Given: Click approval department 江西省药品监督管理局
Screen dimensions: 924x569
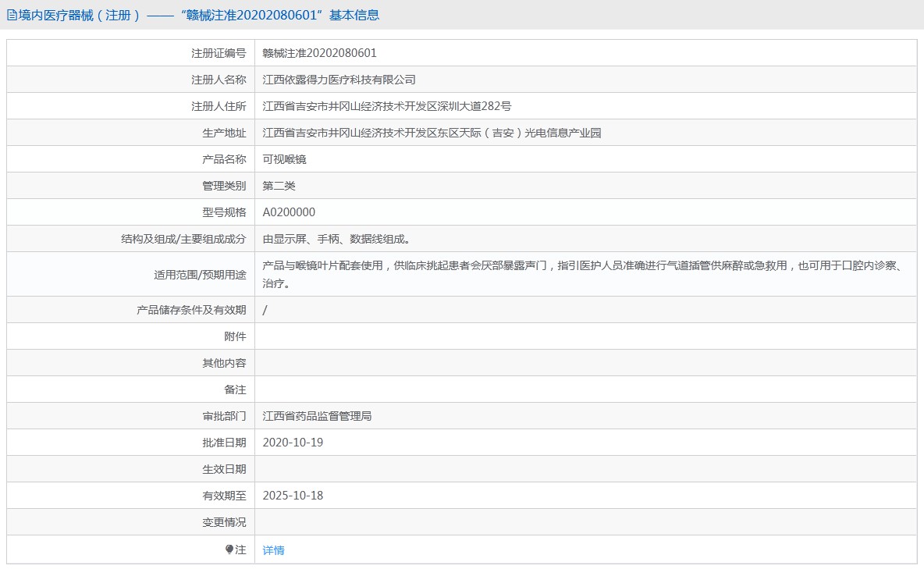Looking at the screenshot, I should 317,416.
